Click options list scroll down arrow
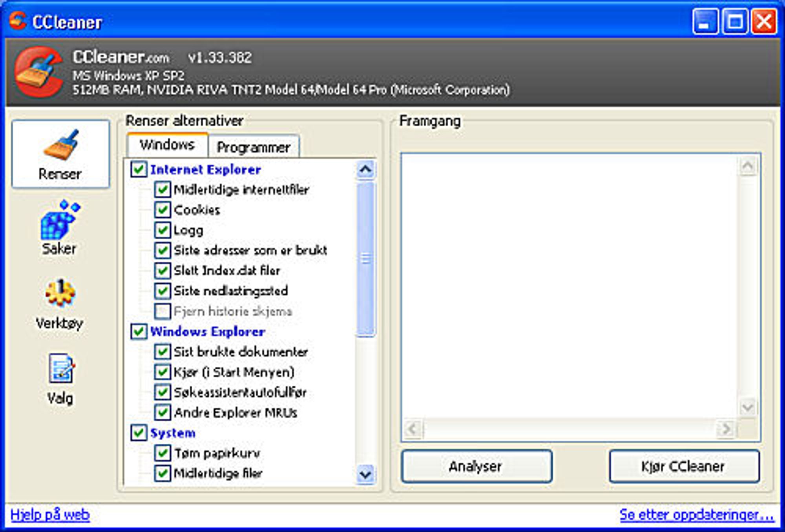This screenshot has width=785, height=532. [x=365, y=474]
